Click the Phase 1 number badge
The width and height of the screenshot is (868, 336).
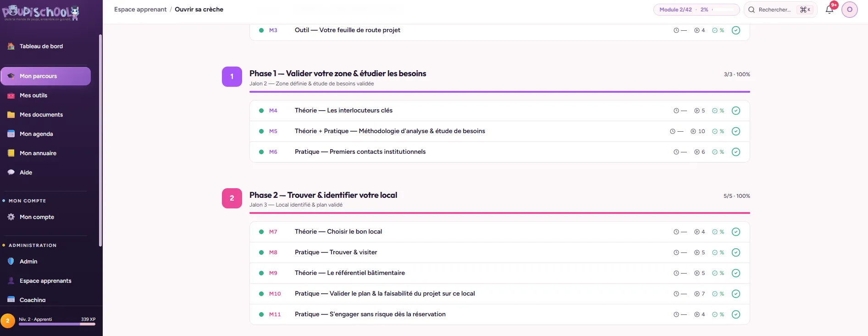[232, 77]
